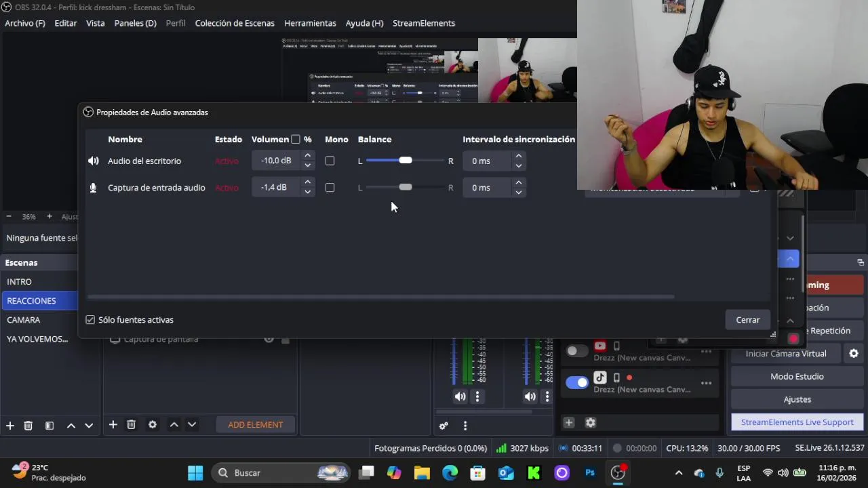The height and width of the screenshot is (488, 868).
Task: Click the ADD ELEMENT button
Action: tap(256, 425)
